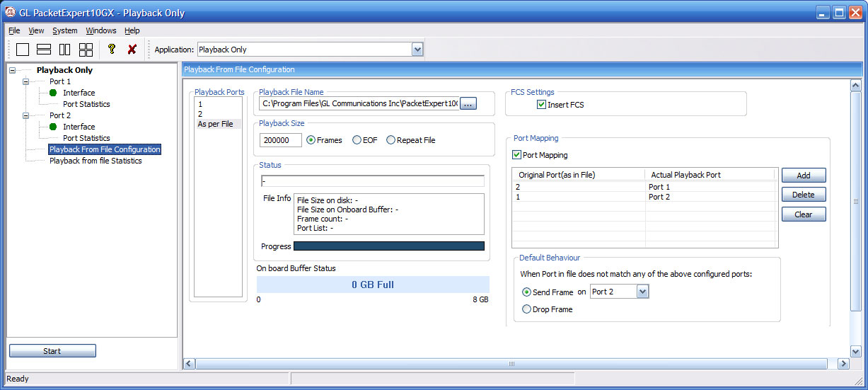868x390 pixels.
Task: Click the 'Actual Playback Port' column header
Action: click(710, 174)
